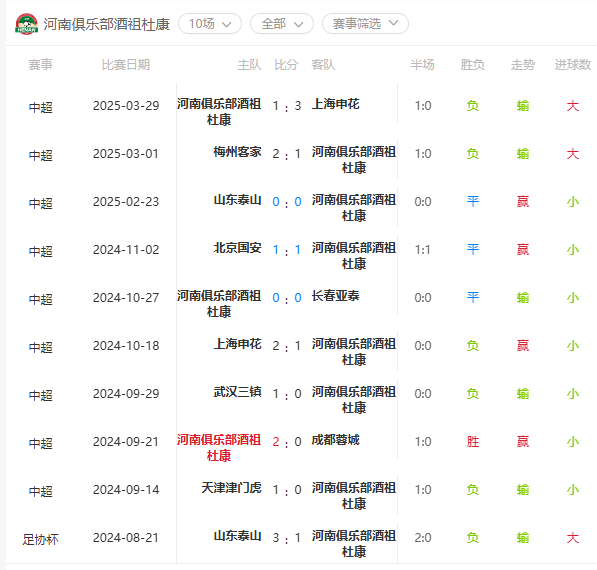Click the 进球数 column header
This screenshot has height=570, width=597.
pyautogui.click(x=573, y=65)
